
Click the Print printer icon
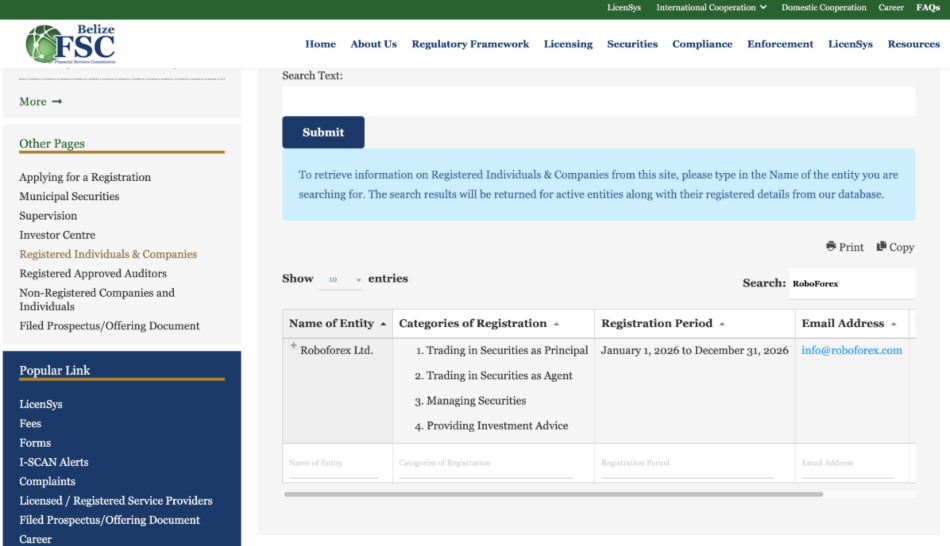pyautogui.click(x=831, y=246)
